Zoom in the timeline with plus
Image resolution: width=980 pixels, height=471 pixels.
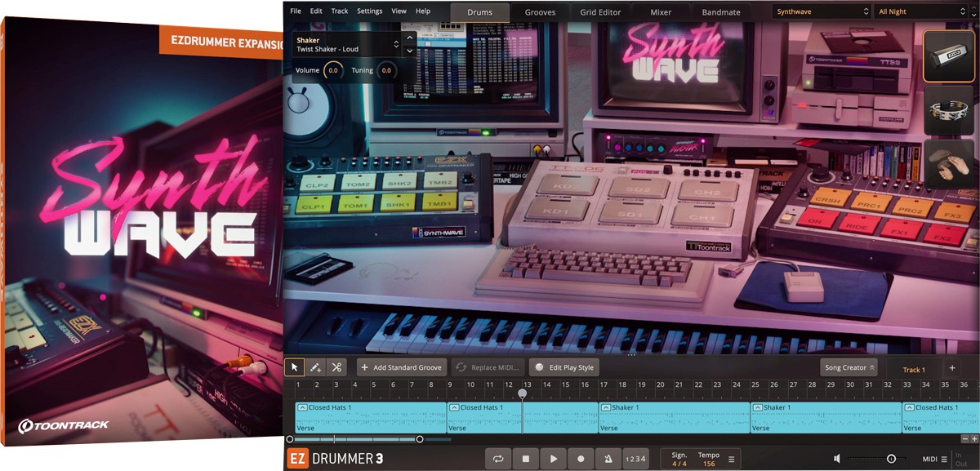click(x=974, y=438)
